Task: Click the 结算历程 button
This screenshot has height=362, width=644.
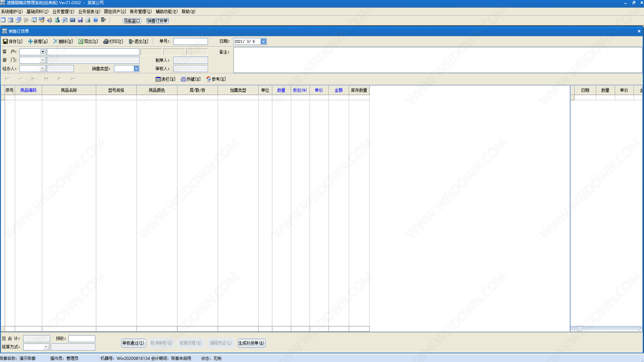Action: (191, 343)
